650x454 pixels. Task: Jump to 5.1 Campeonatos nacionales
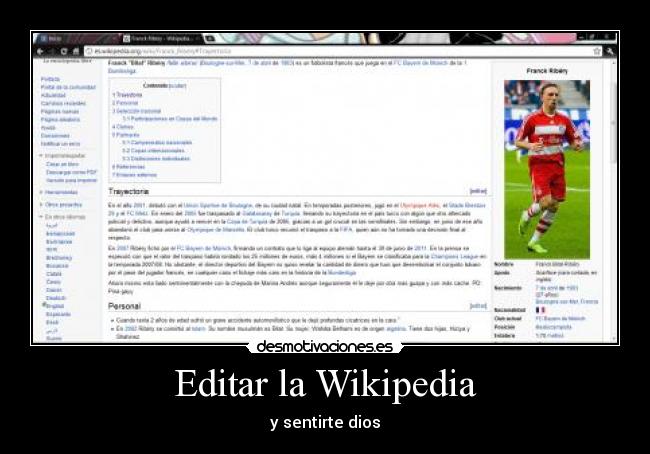[x=157, y=143]
